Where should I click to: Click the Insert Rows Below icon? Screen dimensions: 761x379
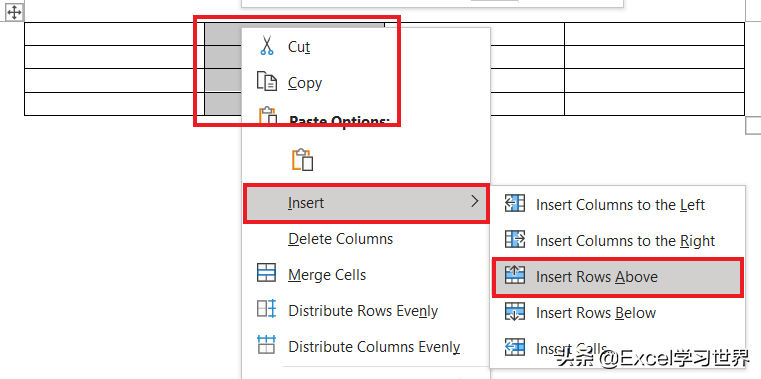coord(515,311)
